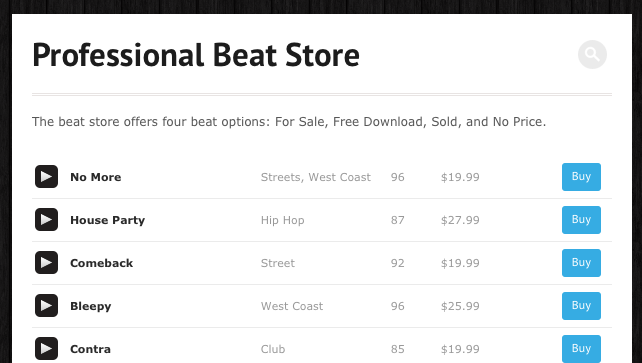Click the Streets, West Coast genre text
642x363 pixels.
pos(316,177)
